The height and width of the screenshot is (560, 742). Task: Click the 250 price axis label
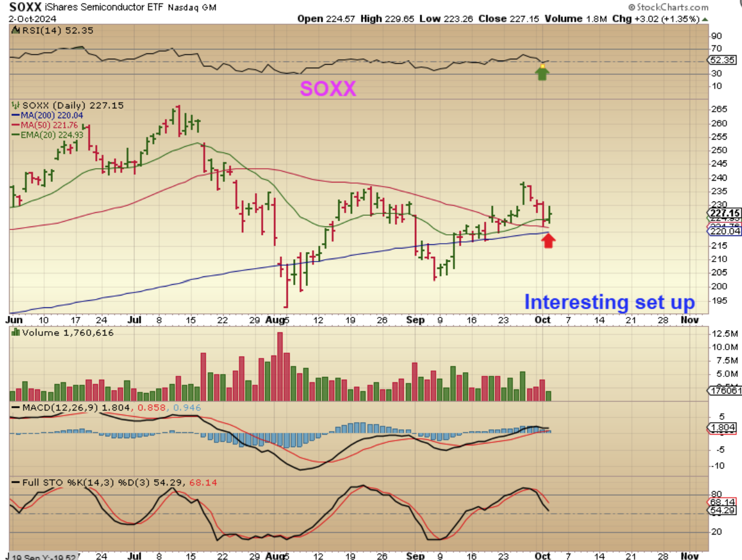click(718, 150)
